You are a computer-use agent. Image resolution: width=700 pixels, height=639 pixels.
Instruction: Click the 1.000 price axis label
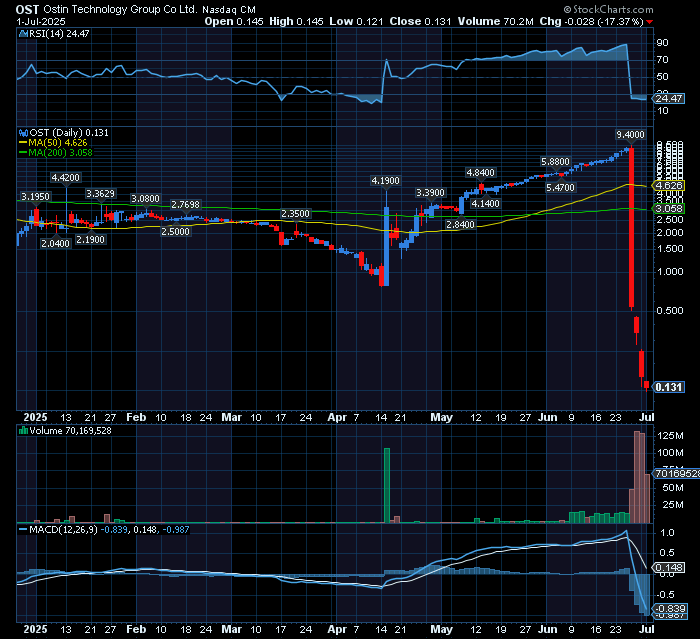tap(670, 271)
